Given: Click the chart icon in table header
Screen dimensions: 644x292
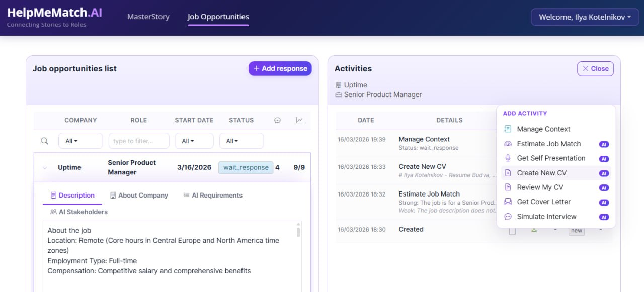Looking at the screenshot, I should (x=299, y=120).
